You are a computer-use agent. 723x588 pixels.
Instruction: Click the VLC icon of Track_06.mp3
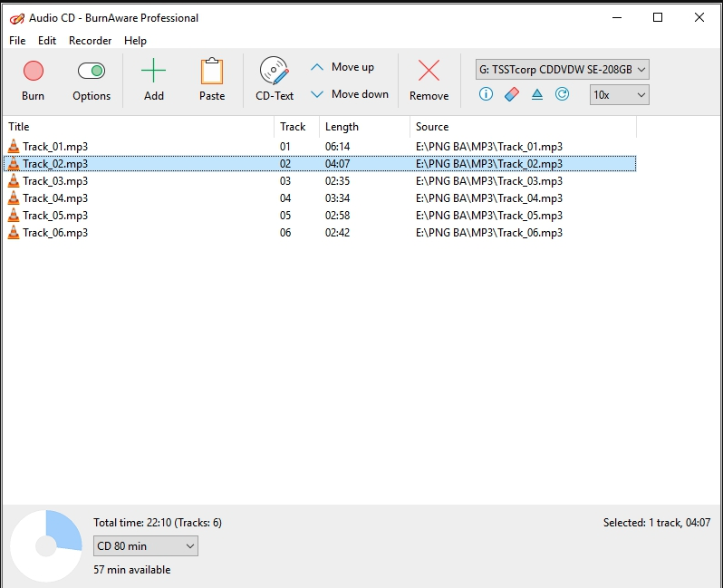(14, 233)
